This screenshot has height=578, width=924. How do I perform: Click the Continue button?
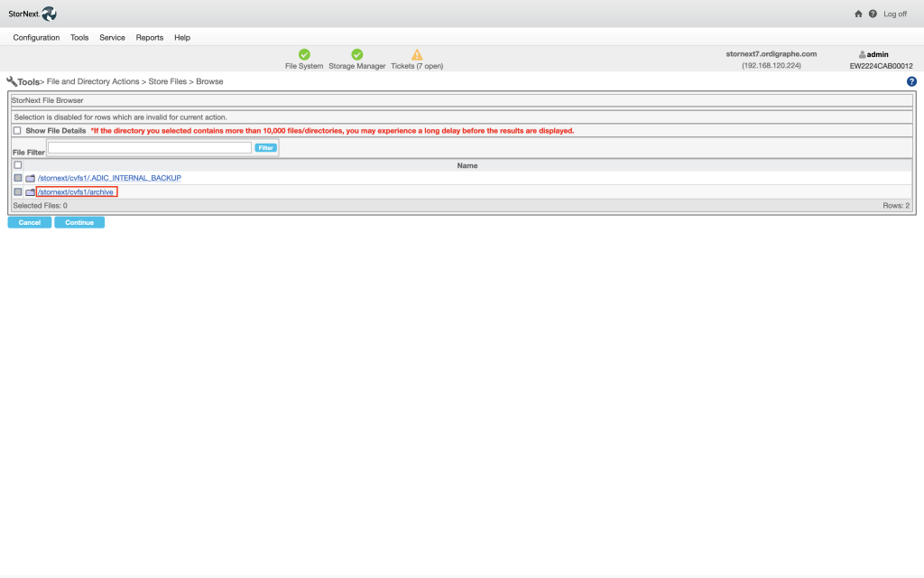[79, 222]
